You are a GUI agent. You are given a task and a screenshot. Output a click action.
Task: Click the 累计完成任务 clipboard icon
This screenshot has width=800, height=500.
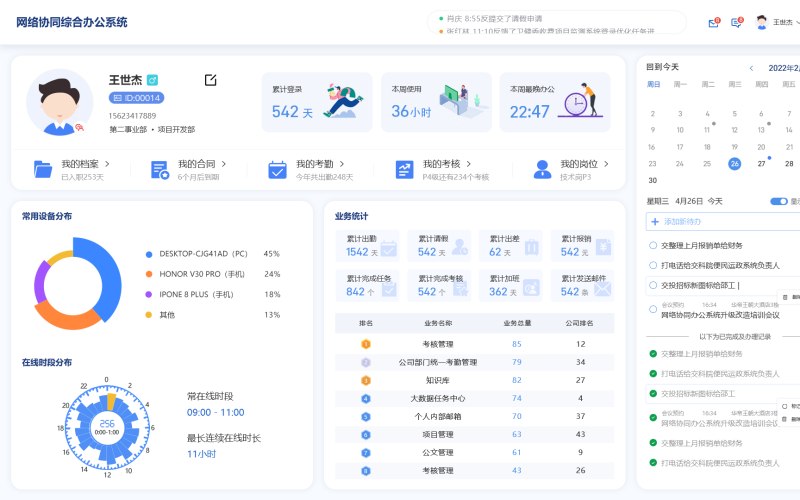(389, 289)
